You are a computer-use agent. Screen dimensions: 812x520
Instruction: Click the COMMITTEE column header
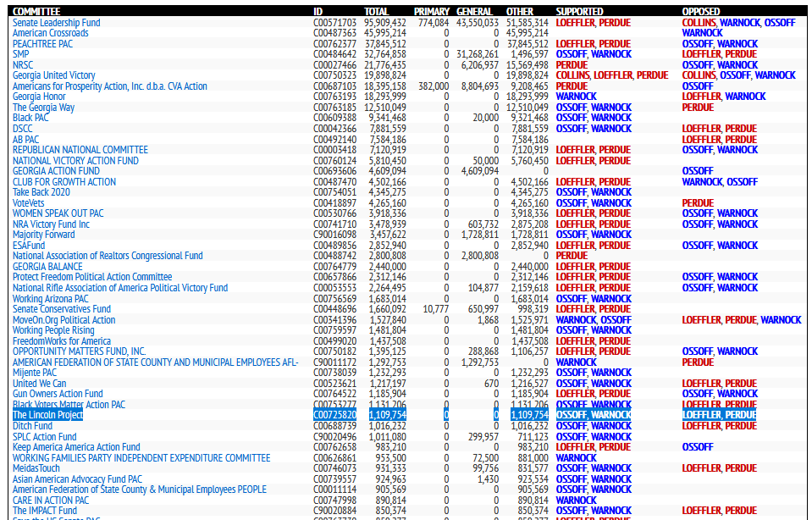pyautogui.click(x=36, y=11)
